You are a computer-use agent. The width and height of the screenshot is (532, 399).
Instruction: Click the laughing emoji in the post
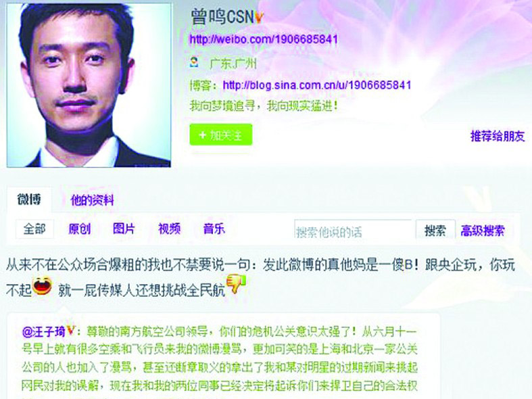point(42,286)
